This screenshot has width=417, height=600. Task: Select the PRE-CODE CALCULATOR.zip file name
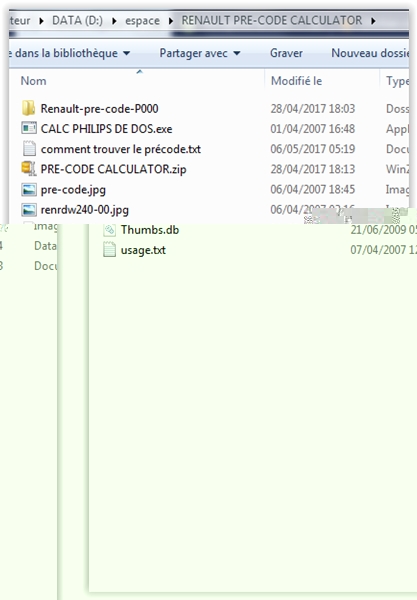pos(114,169)
